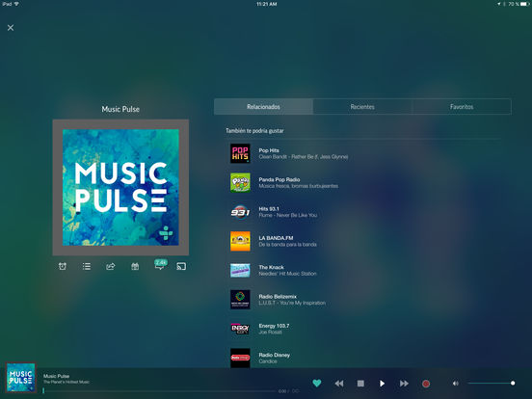This screenshot has width=532, height=399.
Task: Click 'También te podría gustar' heading
Action: click(254, 131)
